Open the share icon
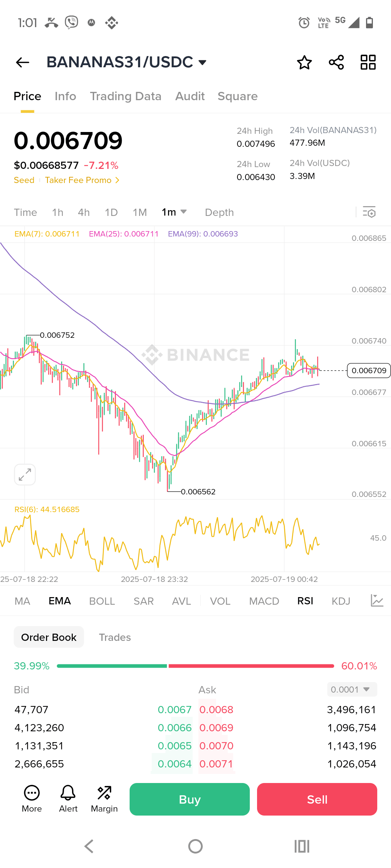 point(336,62)
